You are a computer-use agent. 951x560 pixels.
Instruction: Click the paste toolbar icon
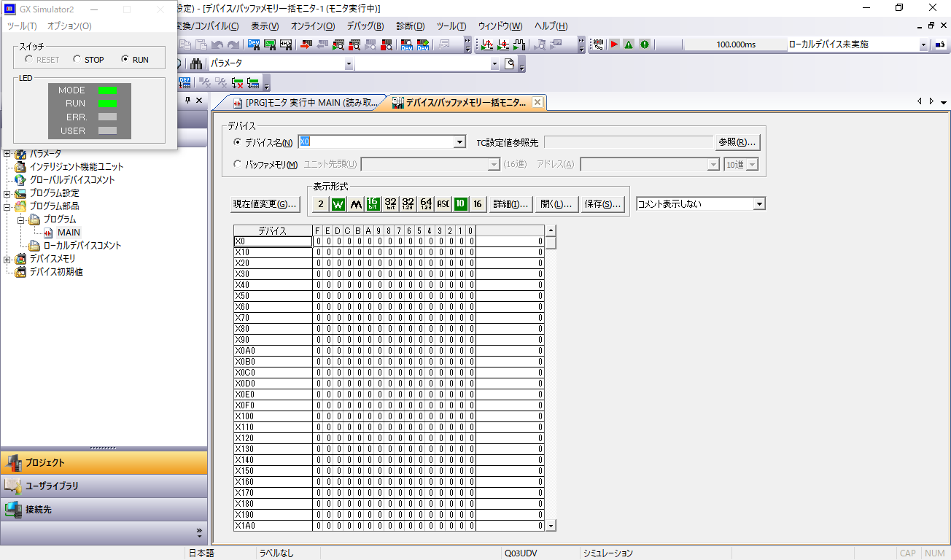point(201,44)
